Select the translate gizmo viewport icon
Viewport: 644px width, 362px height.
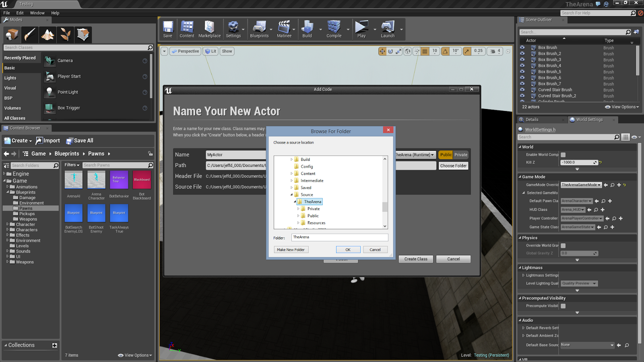(382, 51)
